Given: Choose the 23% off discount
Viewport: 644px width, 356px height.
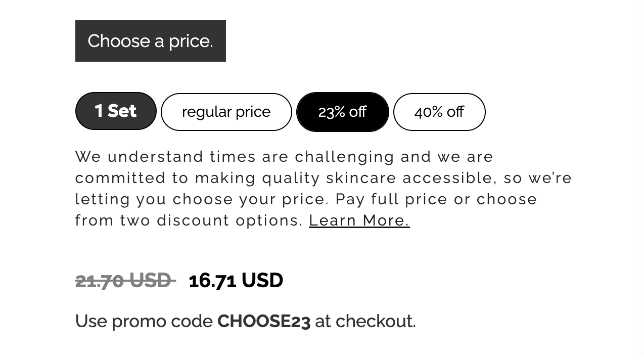Looking at the screenshot, I should tap(342, 112).
